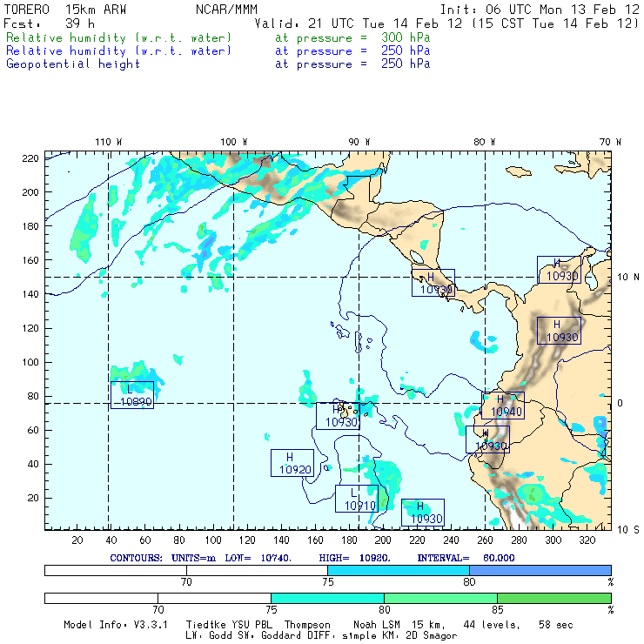Click the '85' tick label under lower colorbar

[x=498, y=609]
